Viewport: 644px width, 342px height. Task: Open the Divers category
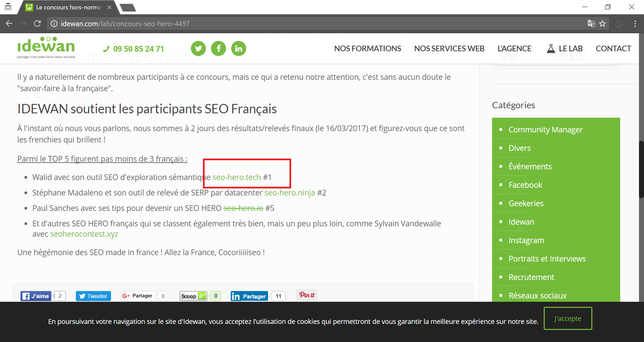(520, 148)
